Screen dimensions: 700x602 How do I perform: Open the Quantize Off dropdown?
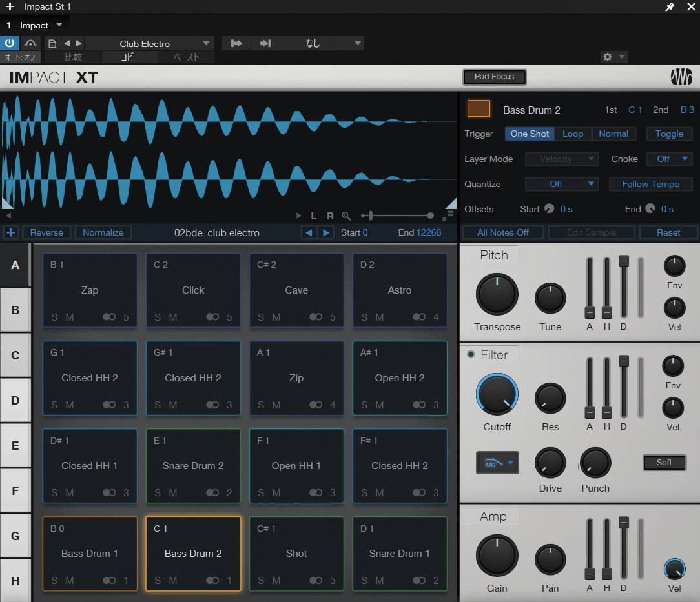click(562, 184)
